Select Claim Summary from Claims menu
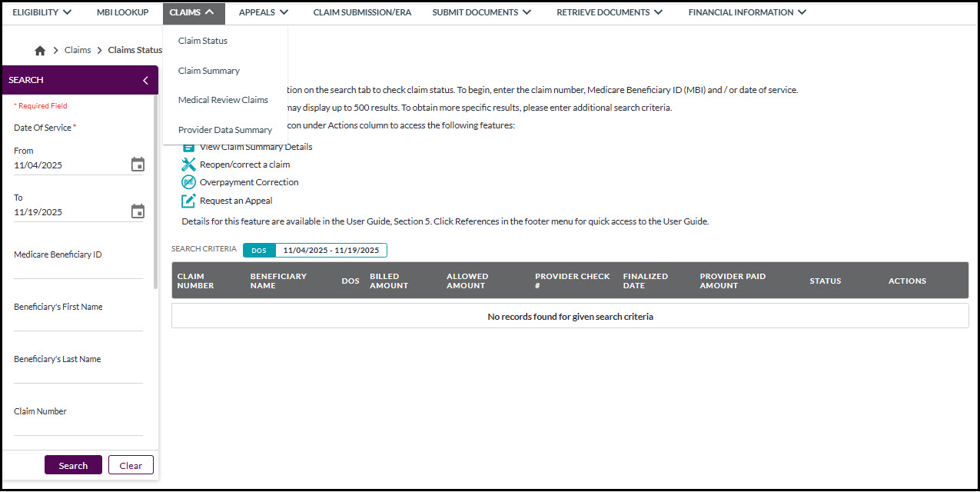Viewport: 980px width, 492px height. click(x=209, y=71)
